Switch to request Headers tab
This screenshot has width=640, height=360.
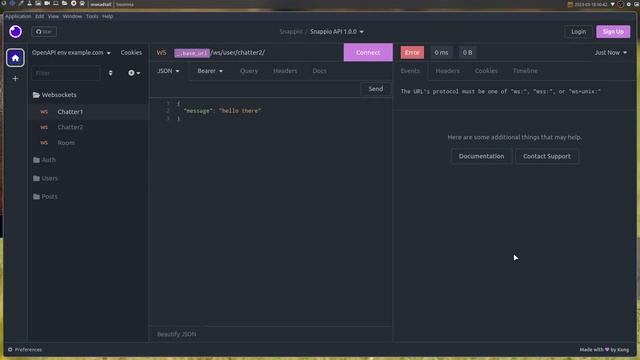click(285, 71)
